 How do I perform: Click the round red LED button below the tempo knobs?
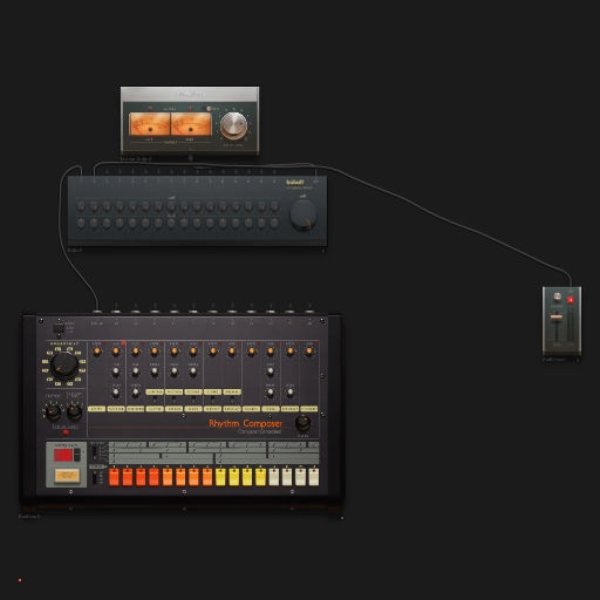pos(65,432)
